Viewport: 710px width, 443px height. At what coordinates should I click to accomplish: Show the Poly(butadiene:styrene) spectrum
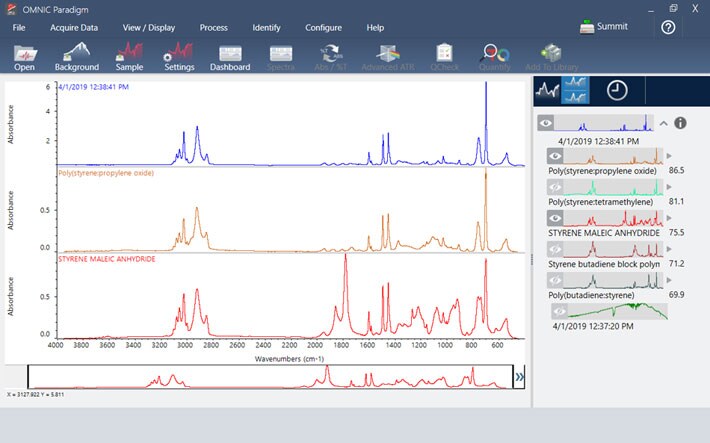click(555, 280)
